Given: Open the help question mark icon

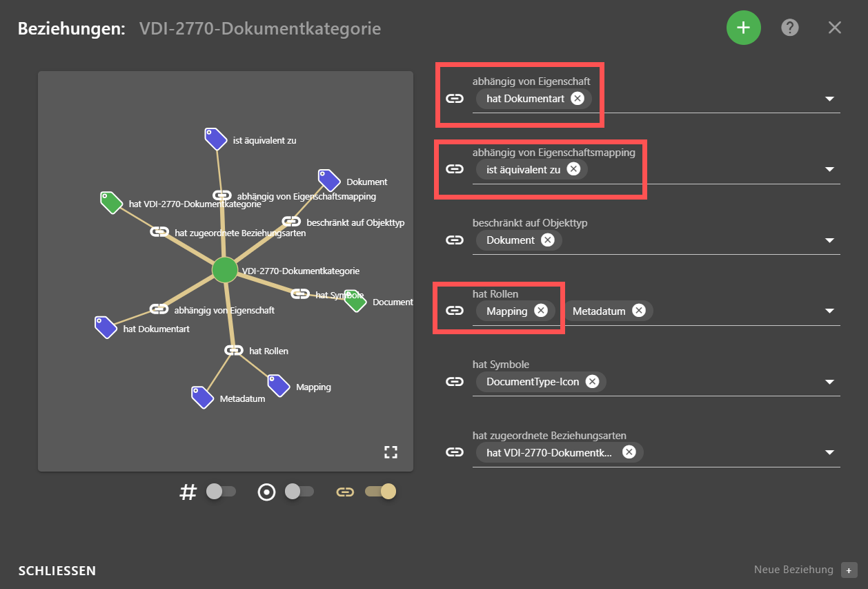Looking at the screenshot, I should (789, 28).
